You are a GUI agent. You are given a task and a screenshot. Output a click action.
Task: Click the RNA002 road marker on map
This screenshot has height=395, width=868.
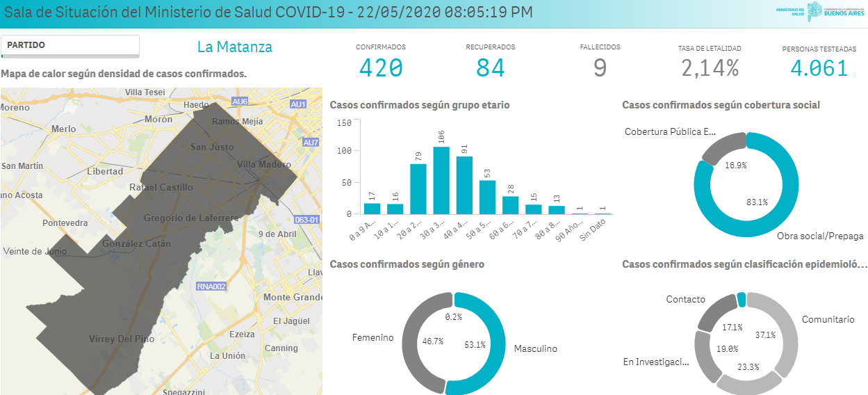(211, 286)
